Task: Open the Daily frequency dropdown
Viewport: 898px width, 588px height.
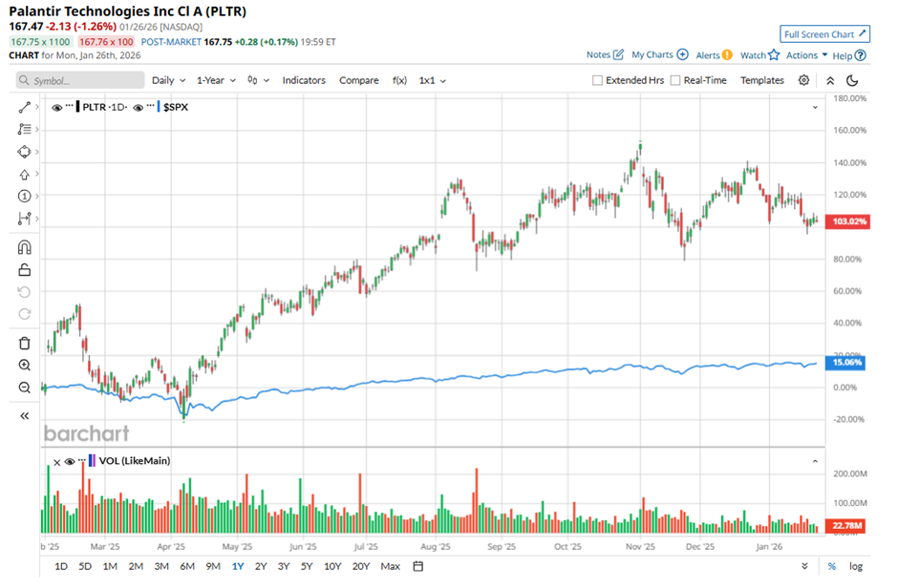Action: pos(168,81)
